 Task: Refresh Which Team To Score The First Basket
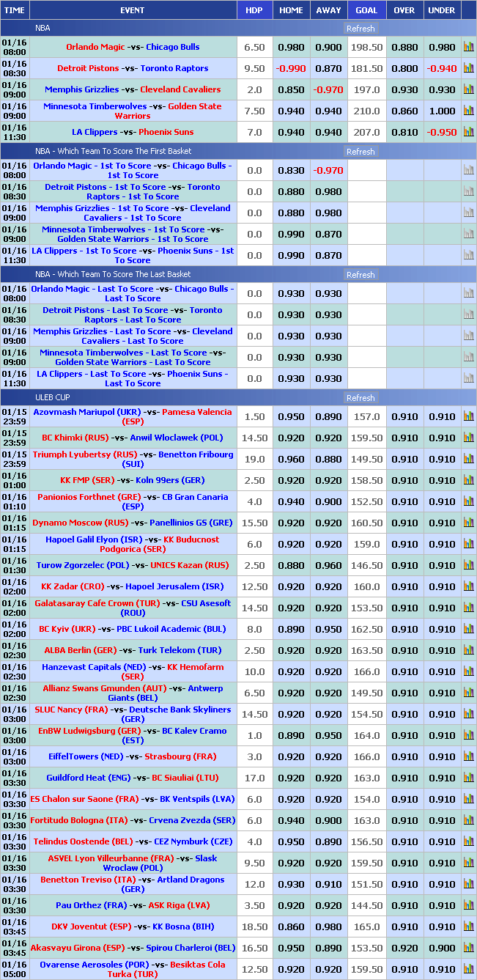(360, 152)
